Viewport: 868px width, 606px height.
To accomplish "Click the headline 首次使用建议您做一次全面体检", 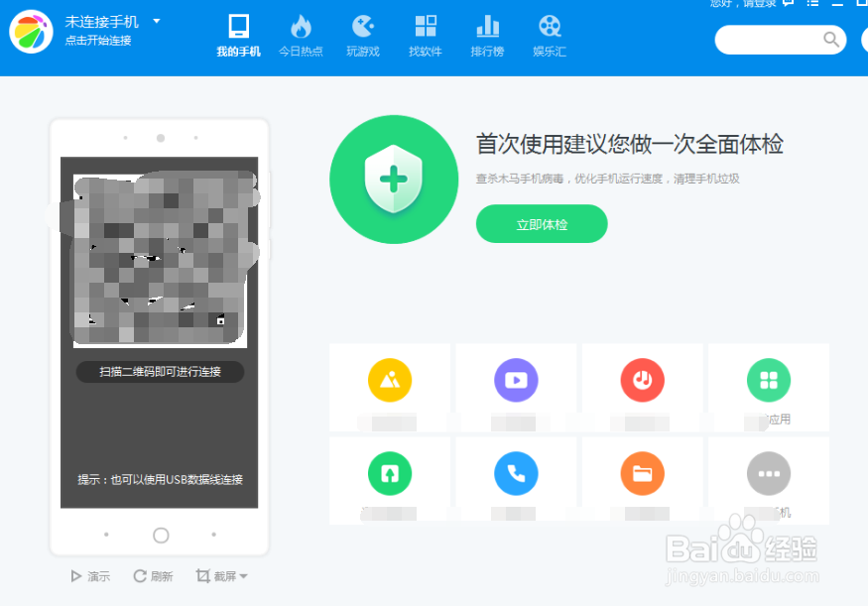I will pyautogui.click(x=629, y=144).
